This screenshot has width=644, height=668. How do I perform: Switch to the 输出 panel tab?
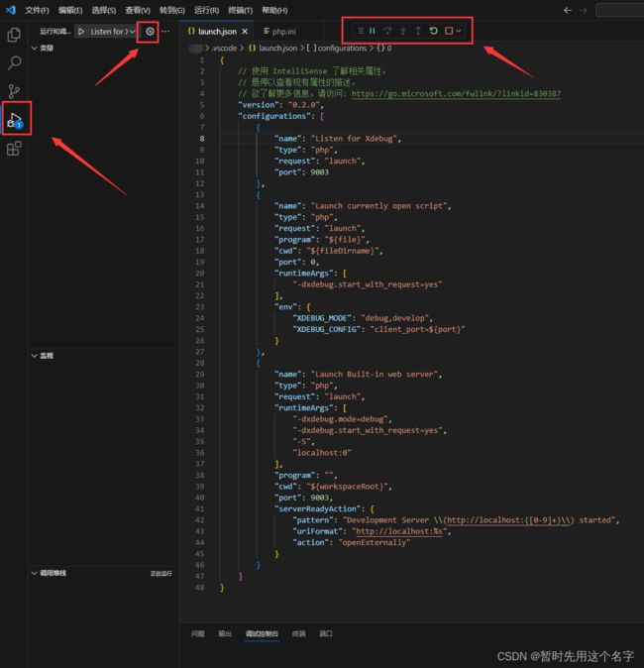225,633
